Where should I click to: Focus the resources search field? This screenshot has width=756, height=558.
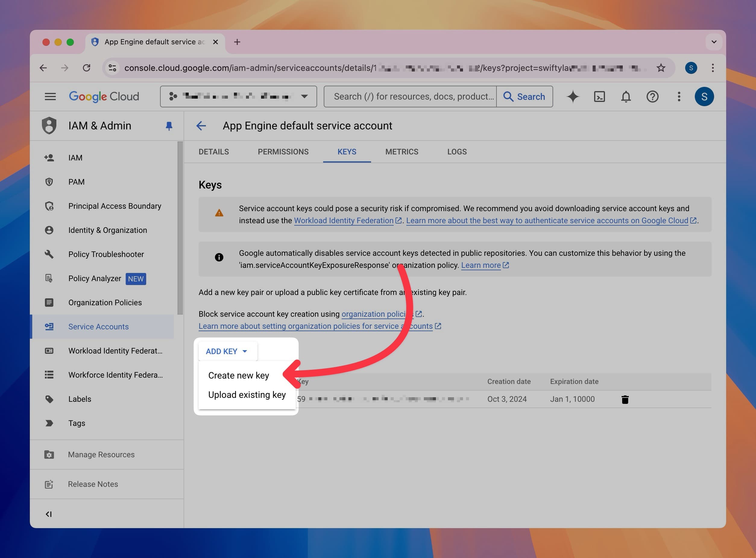410,97
